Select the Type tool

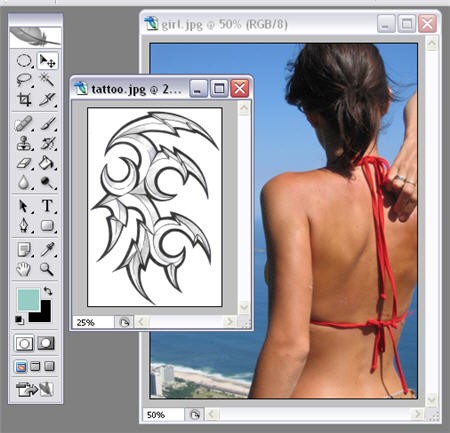47,206
